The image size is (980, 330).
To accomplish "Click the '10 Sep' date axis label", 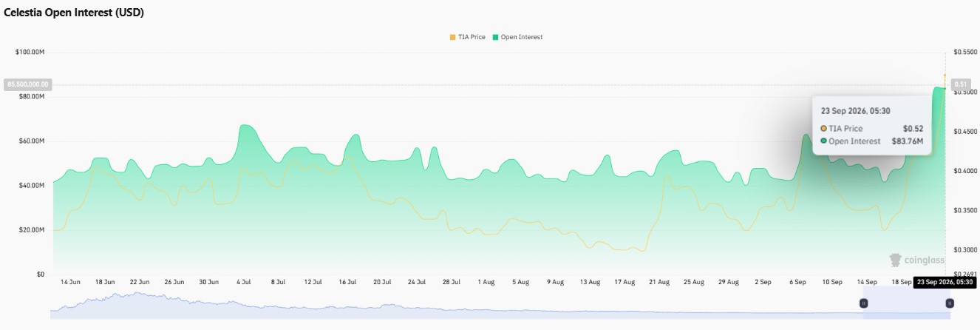I will (x=832, y=282).
